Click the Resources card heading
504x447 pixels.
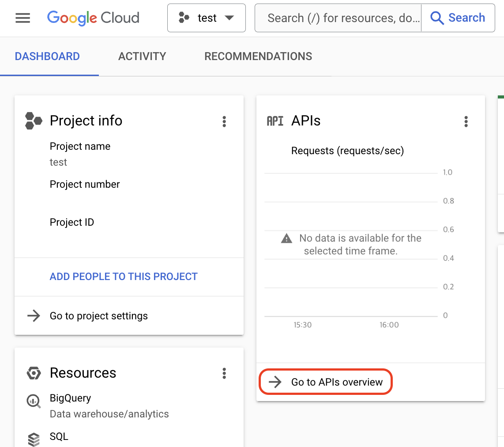tap(83, 373)
